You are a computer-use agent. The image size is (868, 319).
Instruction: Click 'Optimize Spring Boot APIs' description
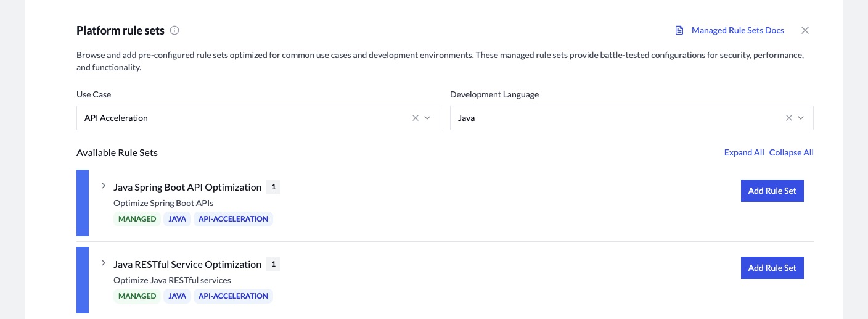click(x=163, y=203)
